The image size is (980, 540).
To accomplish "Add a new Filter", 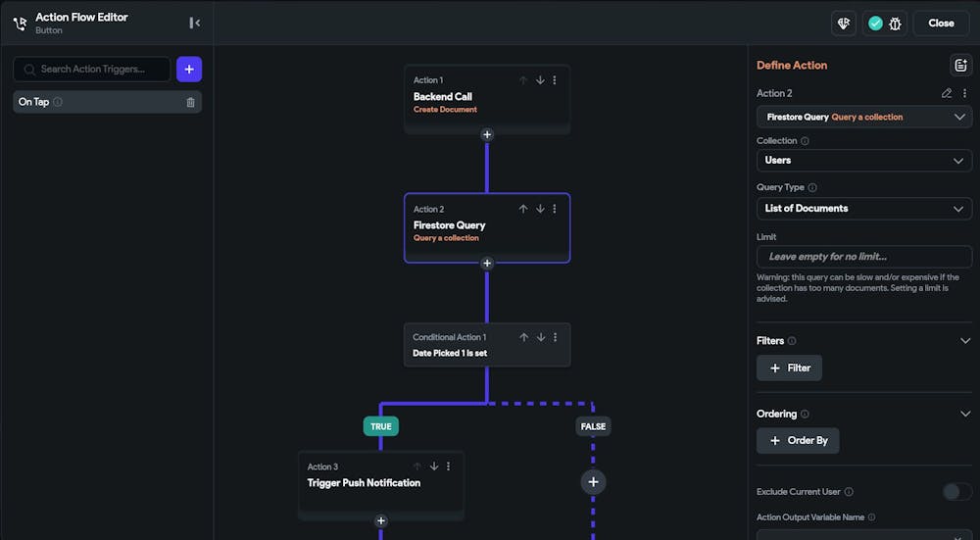I will (x=789, y=368).
